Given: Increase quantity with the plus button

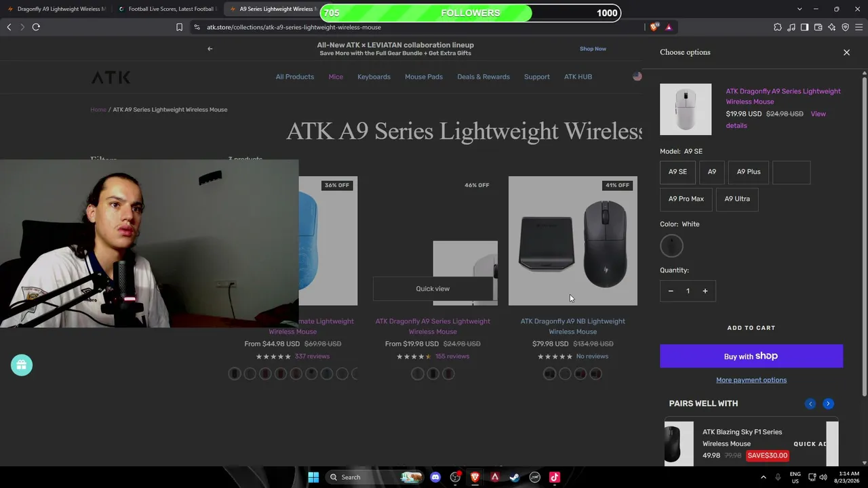Looking at the screenshot, I should (x=705, y=291).
